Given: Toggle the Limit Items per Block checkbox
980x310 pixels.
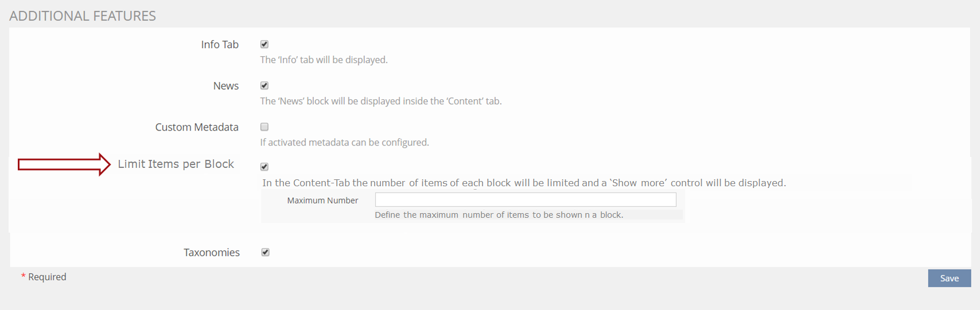Looking at the screenshot, I should click(x=265, y=167).
